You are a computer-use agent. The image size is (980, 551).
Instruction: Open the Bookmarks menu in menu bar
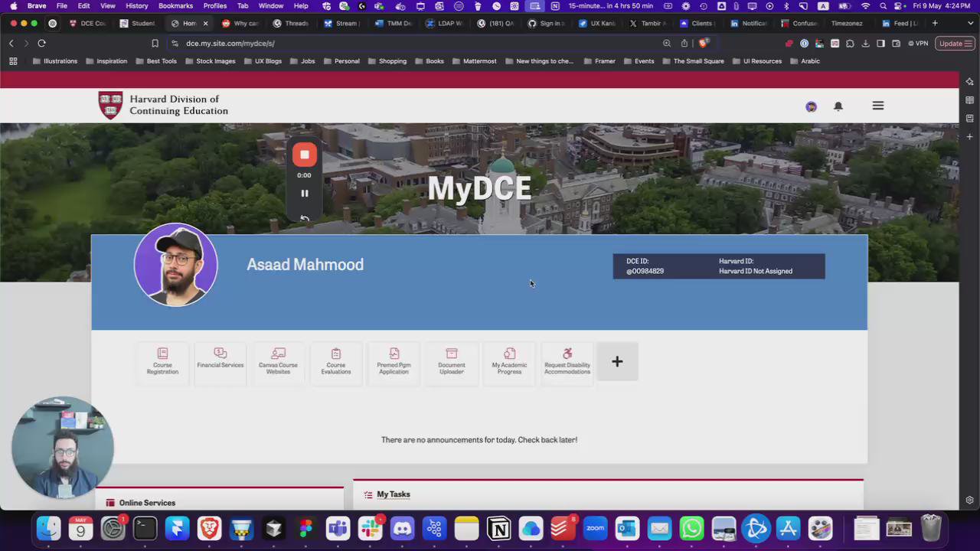point(175,6)
